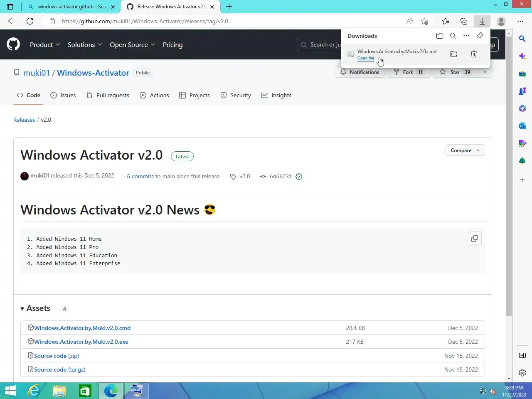532x399 pixels.
Task: Click the GitHub logo icon
Action: click(x=13, y=44)
